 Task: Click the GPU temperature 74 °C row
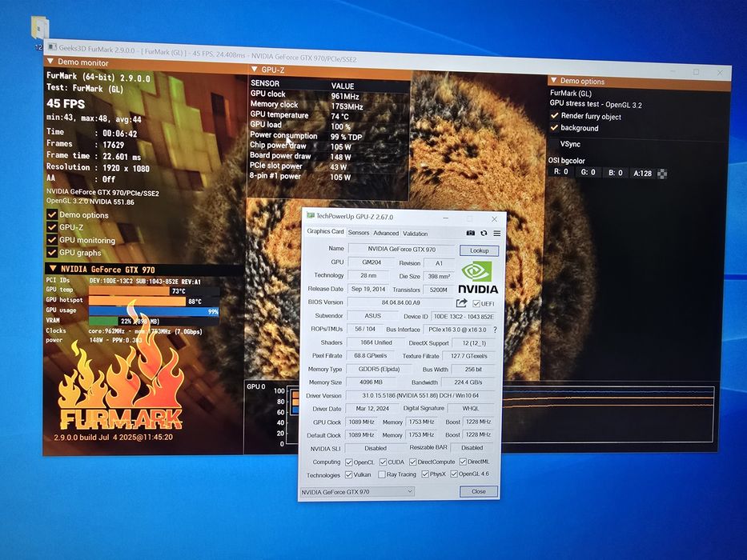[329, 115]
